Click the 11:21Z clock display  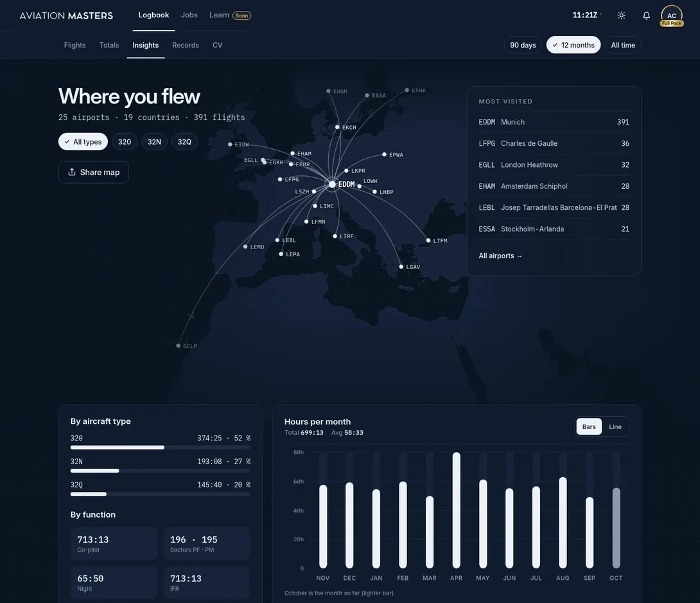coord(585,15)
